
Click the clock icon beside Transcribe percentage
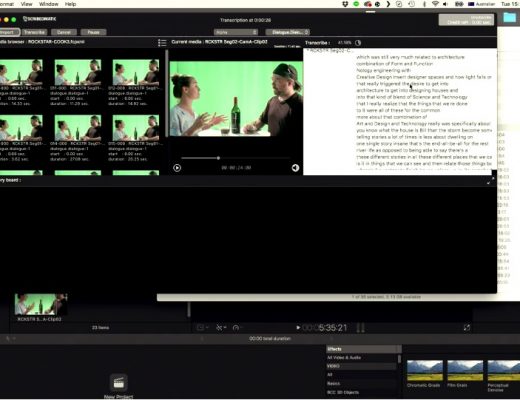[x=358, y=43]
